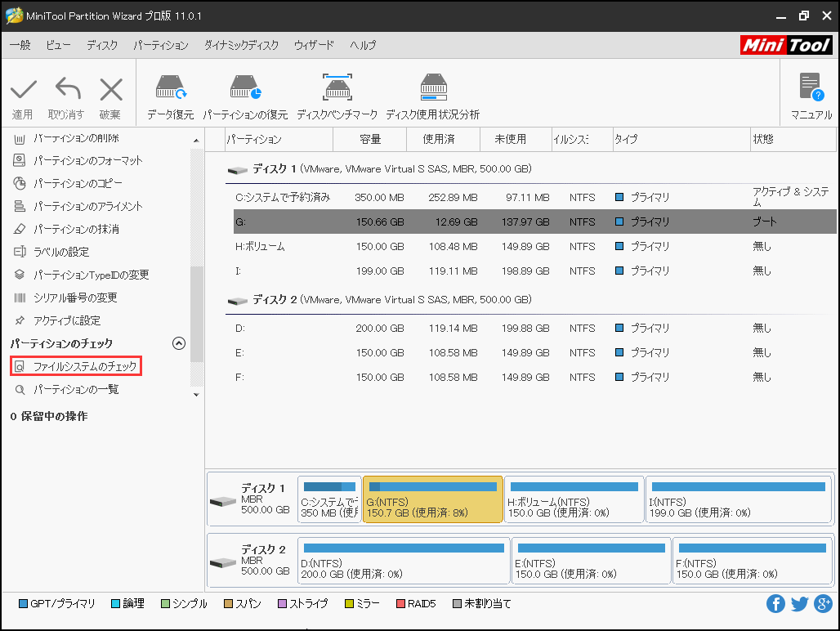
Task: Sort by 未使用 column header
Action: 516,139
